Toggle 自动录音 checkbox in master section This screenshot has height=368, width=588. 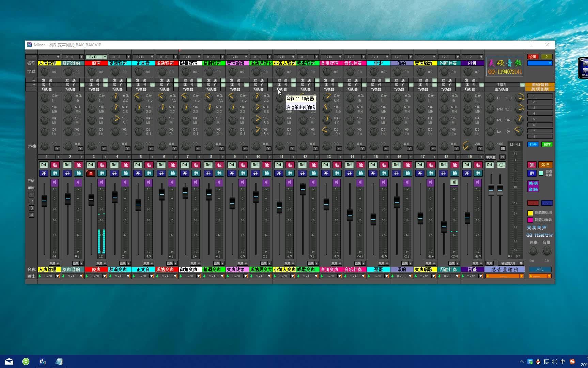[541, 174]
